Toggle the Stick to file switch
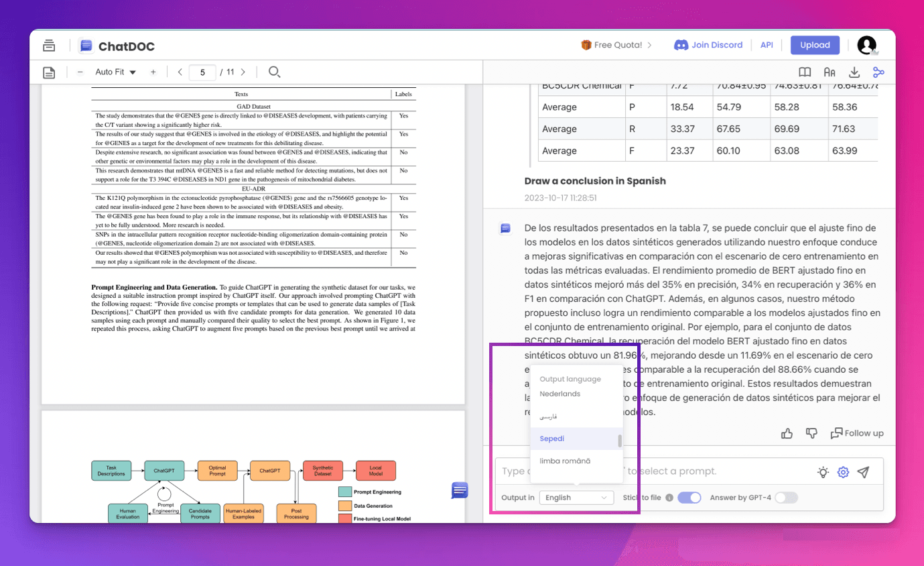924x566 pixels. [689, 498]
